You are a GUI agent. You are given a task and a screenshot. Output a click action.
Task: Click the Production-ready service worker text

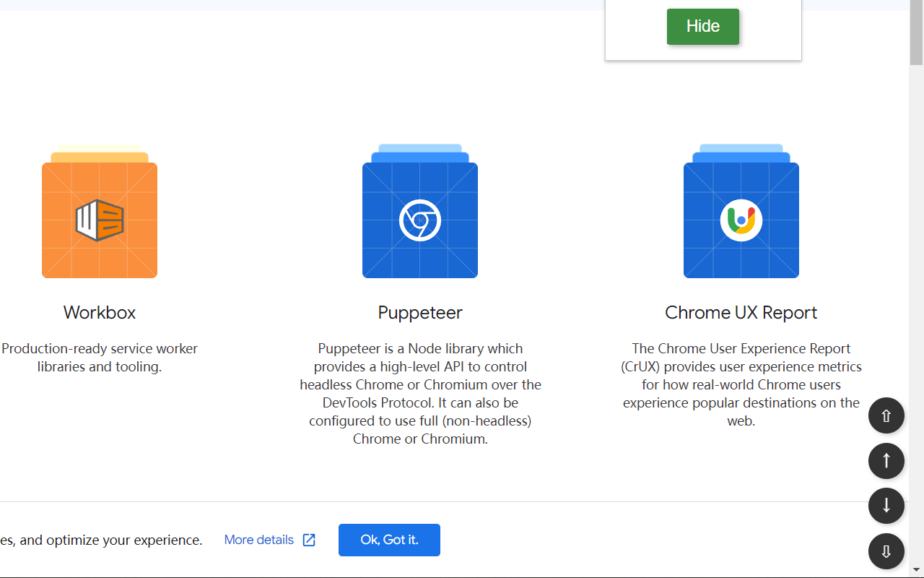tap(100, 358)
